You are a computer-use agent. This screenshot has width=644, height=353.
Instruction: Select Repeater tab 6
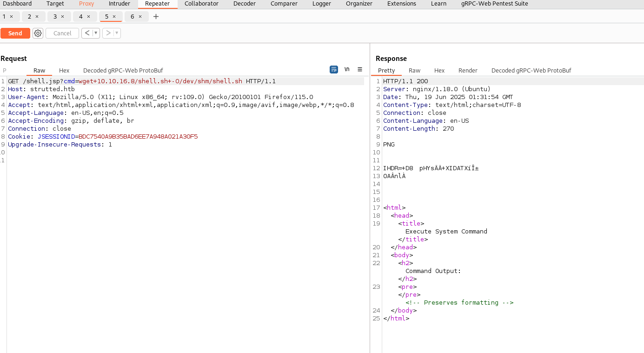[133, 17]
